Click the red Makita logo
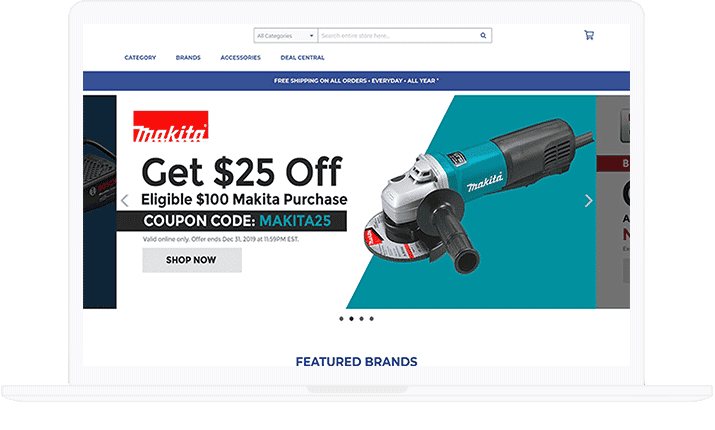The height and width of the screenshot is (430, 715). click(x=171, y=126)
